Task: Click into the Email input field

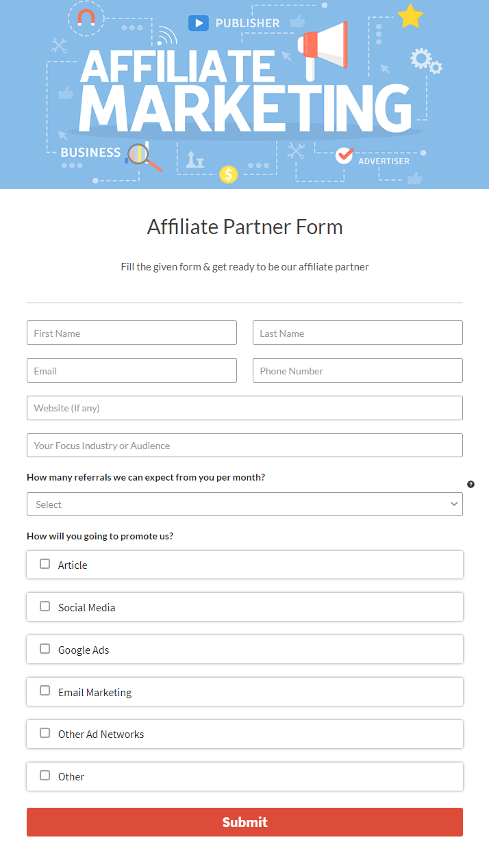Action: 131,370
